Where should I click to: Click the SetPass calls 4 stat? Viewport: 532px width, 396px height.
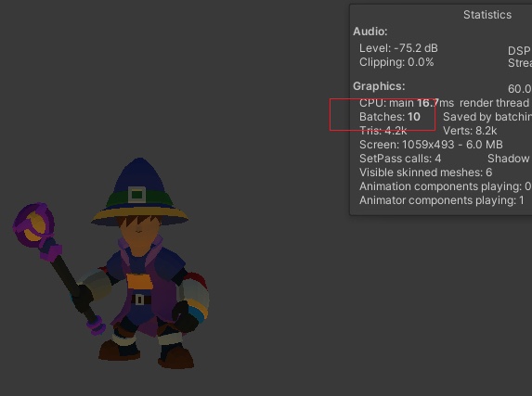[x=400, y=159]
